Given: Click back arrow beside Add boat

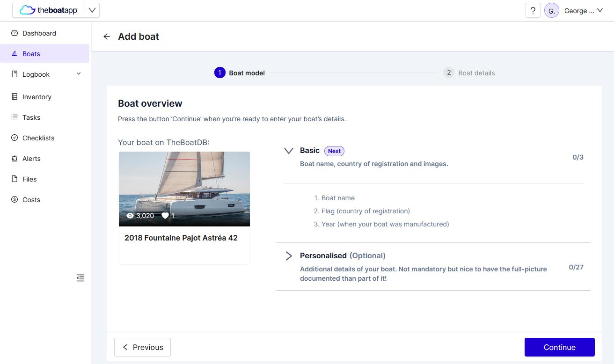Looking at the screenshot, I should [107, 36].
